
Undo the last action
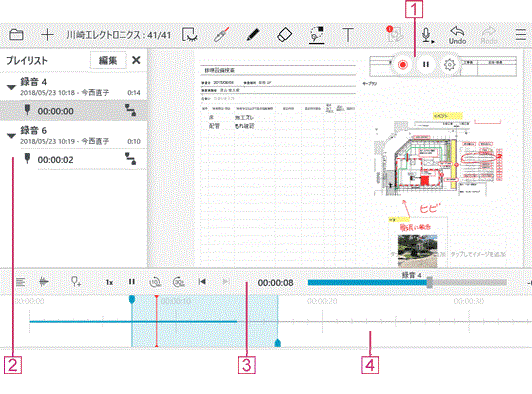click(x=457, y=35)
